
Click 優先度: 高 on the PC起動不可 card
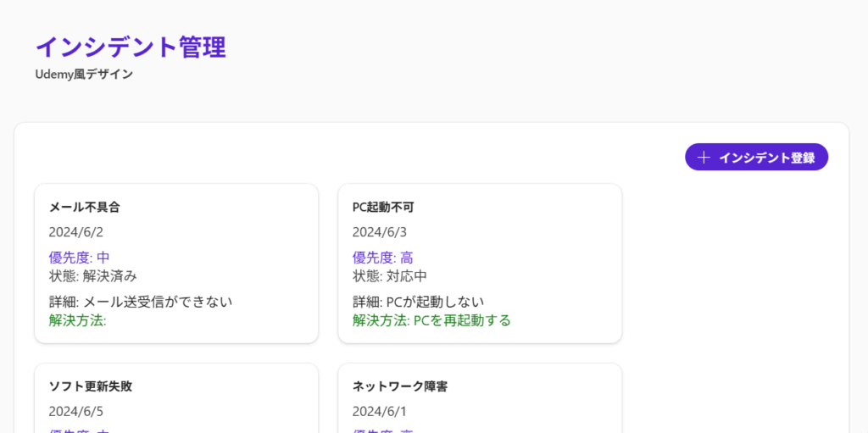pos(382,258)
